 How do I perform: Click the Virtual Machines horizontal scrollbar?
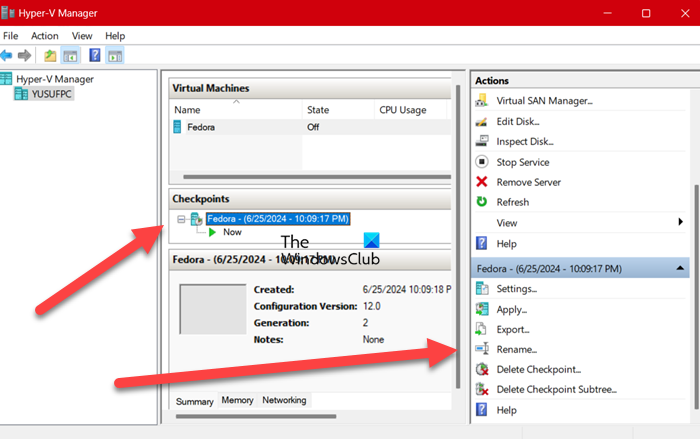317,177
